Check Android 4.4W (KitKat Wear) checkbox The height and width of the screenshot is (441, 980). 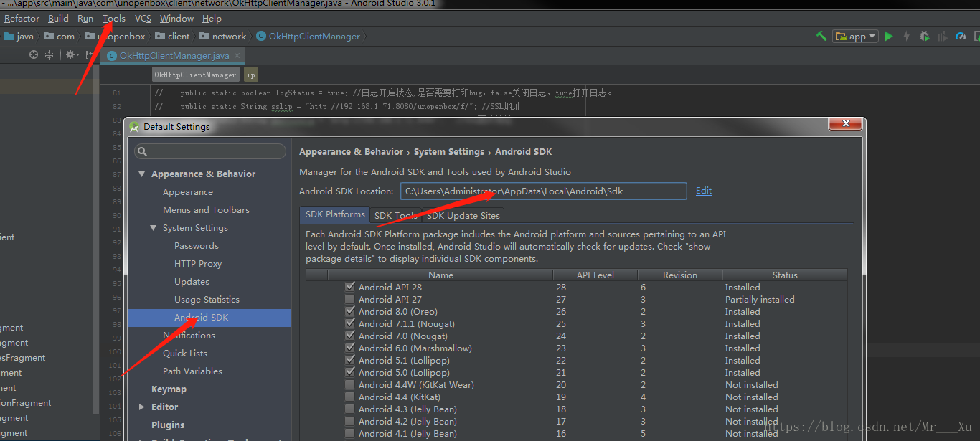pyautogui.click(x=349, y=384)
